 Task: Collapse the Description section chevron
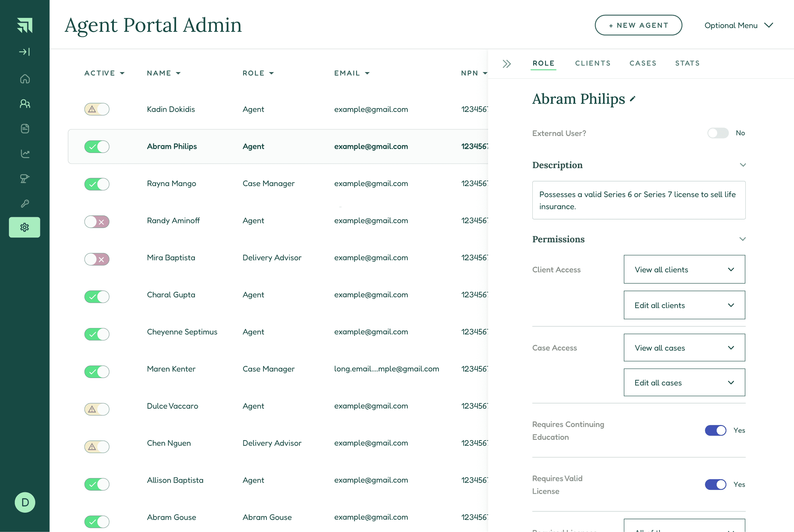pyautogui.click(x=743, y=165)
